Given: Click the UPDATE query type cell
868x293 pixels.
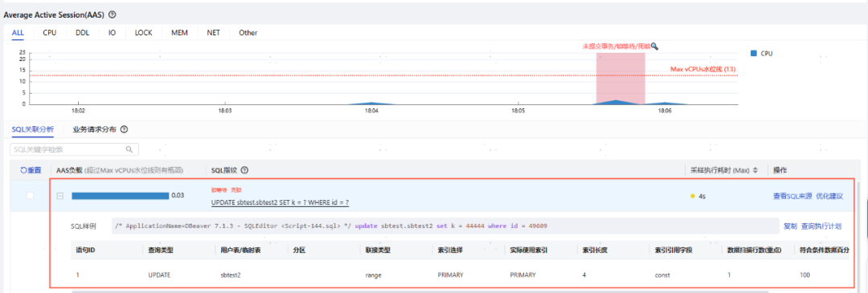Looking at the screenshot, I should click(159, 275).
